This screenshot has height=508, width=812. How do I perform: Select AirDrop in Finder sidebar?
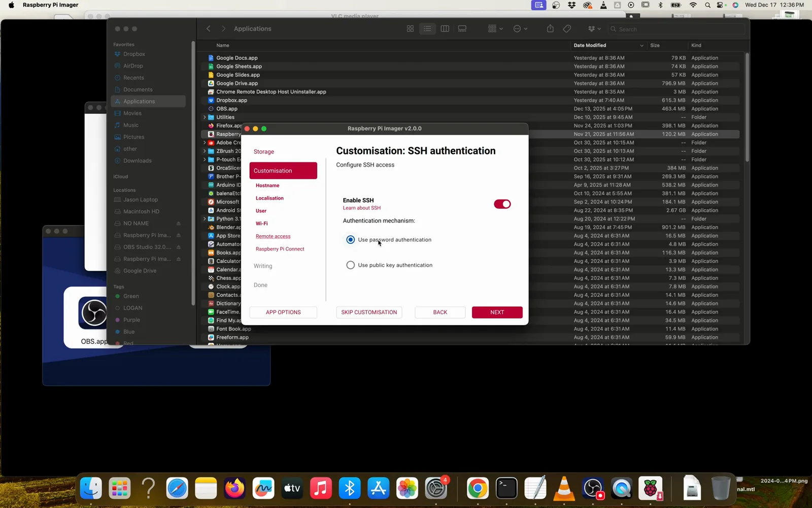133,66
